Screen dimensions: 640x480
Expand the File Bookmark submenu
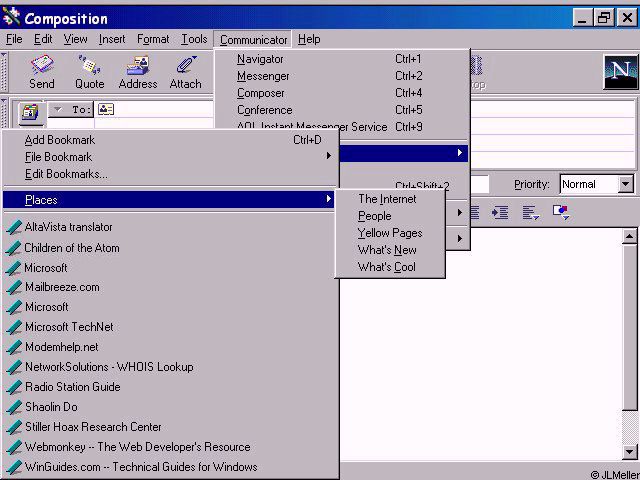click(x=171, y=157)
